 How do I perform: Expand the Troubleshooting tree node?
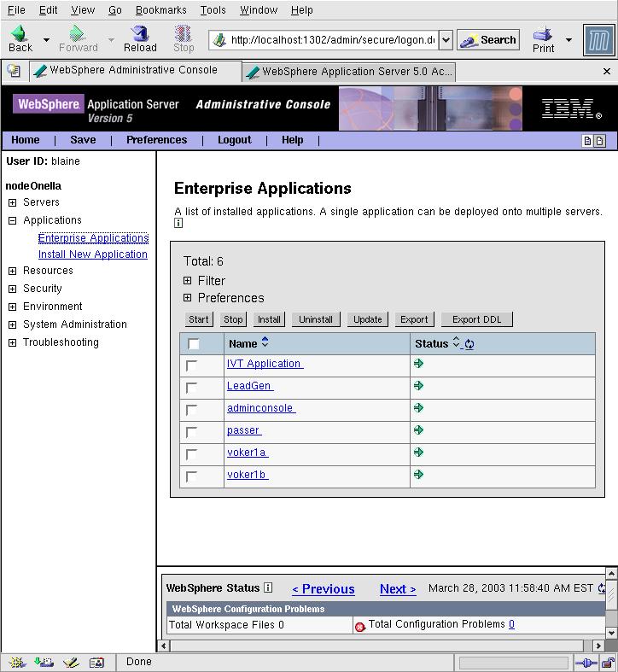(x=13, y=343)
